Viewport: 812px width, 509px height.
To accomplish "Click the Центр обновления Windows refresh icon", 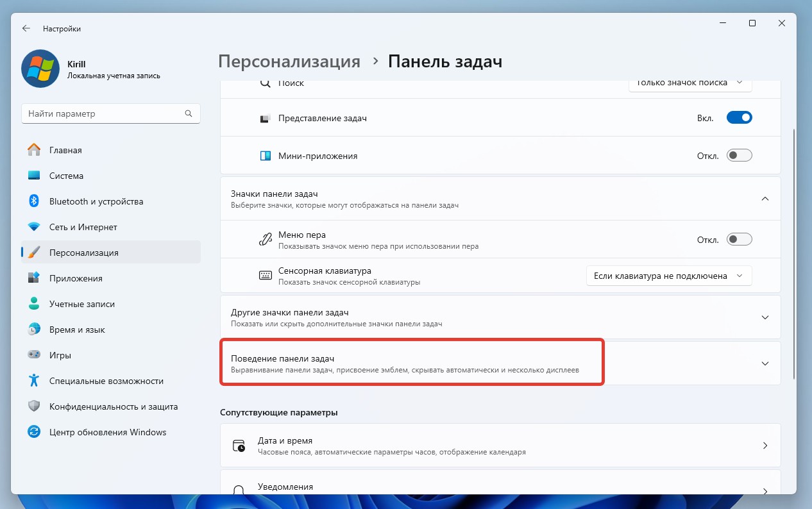I will [x=35, y=432].
